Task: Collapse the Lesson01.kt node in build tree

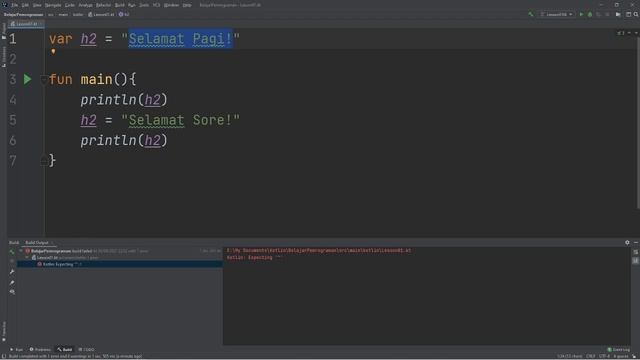Action: (x=27, y=258)
